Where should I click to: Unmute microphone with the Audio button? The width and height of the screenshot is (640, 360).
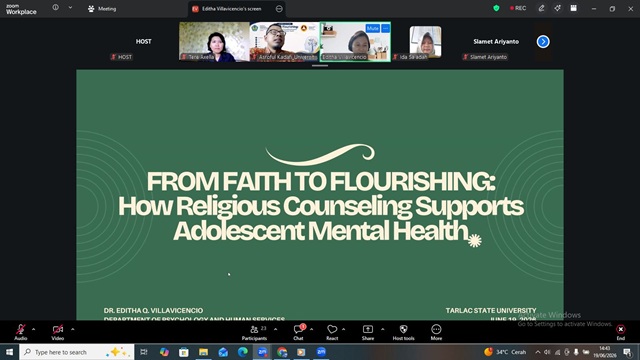pos(20,332)
